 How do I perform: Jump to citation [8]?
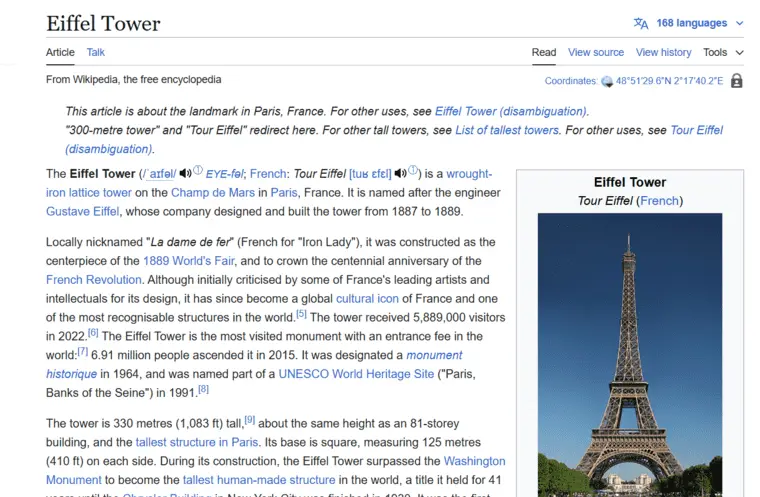(203, 389)
